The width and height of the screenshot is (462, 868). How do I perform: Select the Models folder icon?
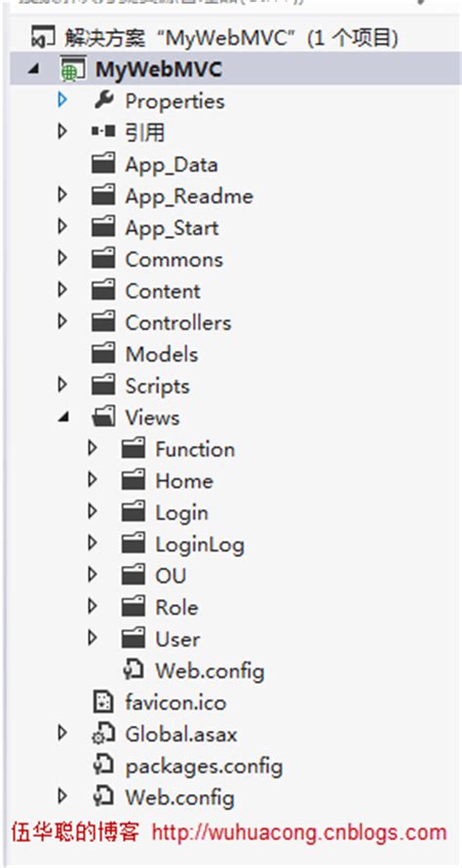coord(103,354)
